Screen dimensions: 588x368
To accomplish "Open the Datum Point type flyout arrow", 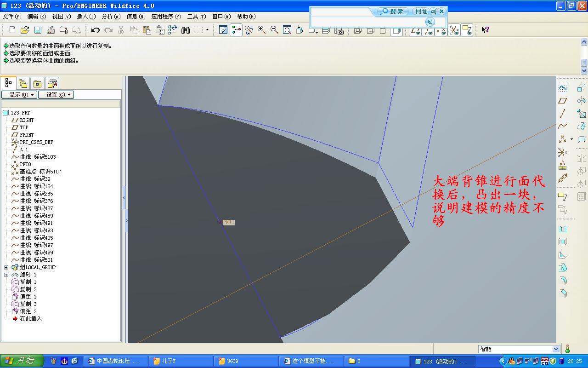I will pos(571,139).
